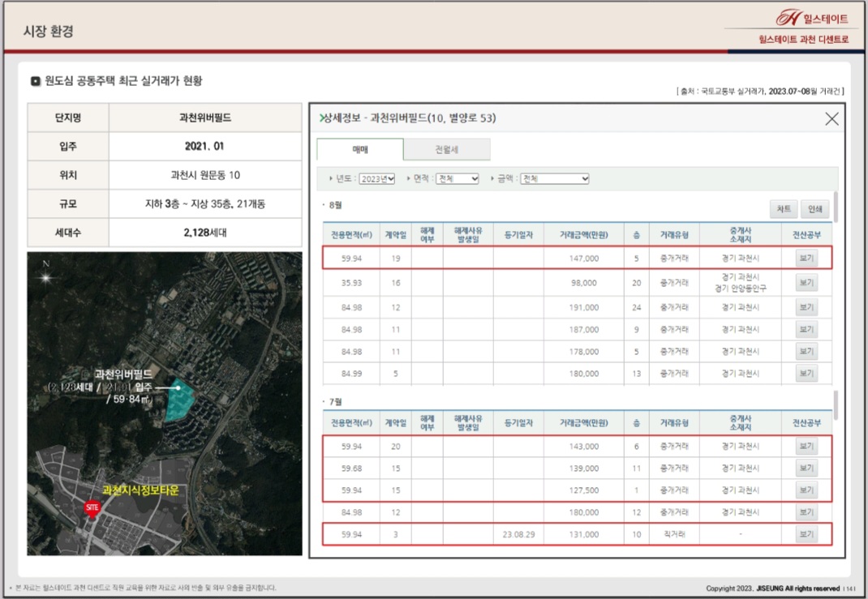Click 보기 for the July 84.98 row
The width and height of the screenshot is (868, 599).
(x=806, y=512)
